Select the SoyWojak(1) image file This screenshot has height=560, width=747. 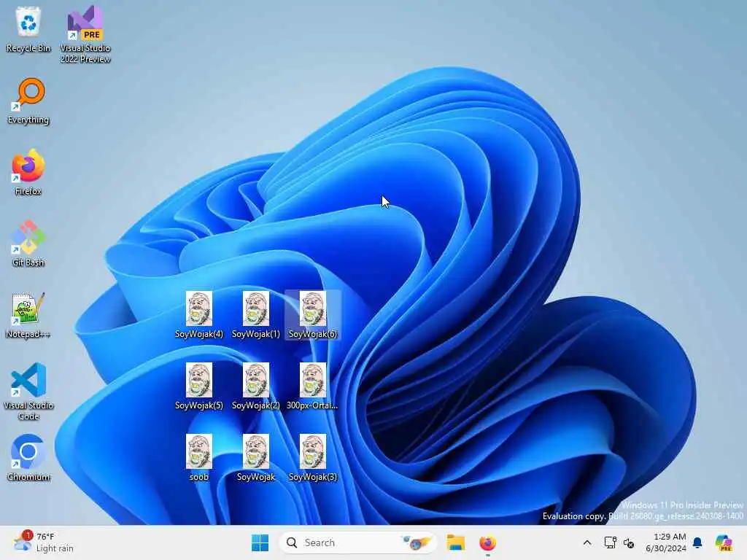coord(256,315)
